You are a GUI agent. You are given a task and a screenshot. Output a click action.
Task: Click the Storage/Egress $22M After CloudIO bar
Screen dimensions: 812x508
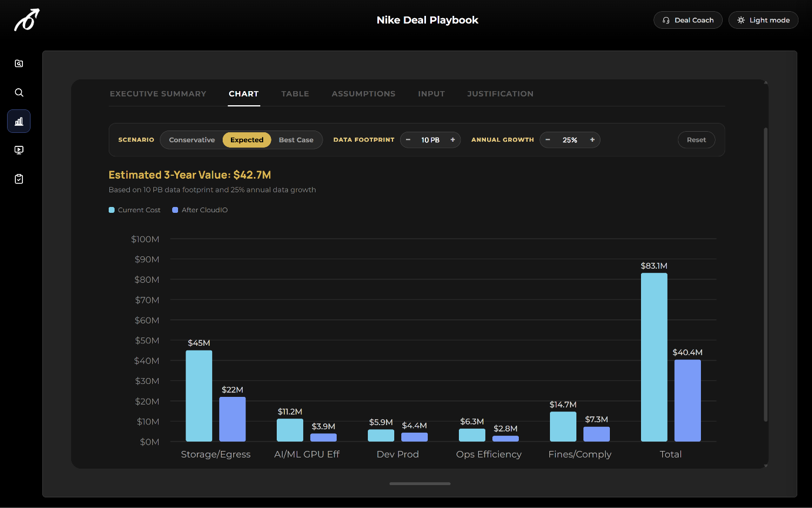pos(233,419)
